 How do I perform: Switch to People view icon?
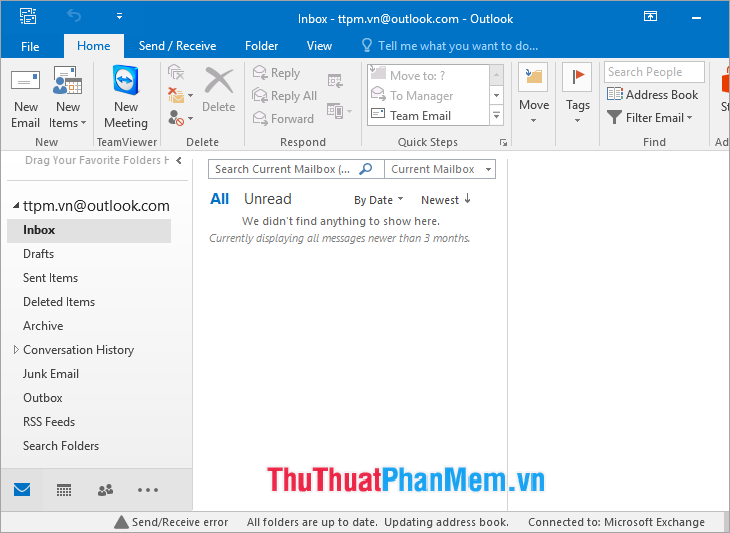[106, 490]
